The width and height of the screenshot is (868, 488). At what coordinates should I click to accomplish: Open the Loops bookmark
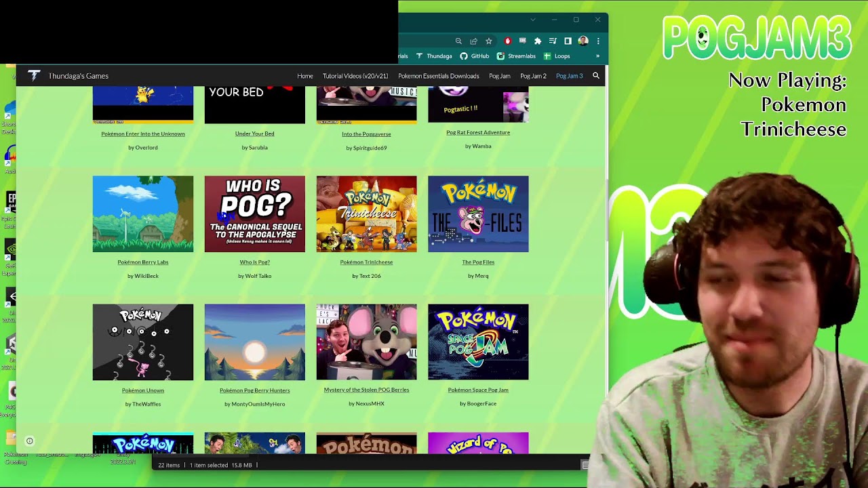[x=557, y=56]
